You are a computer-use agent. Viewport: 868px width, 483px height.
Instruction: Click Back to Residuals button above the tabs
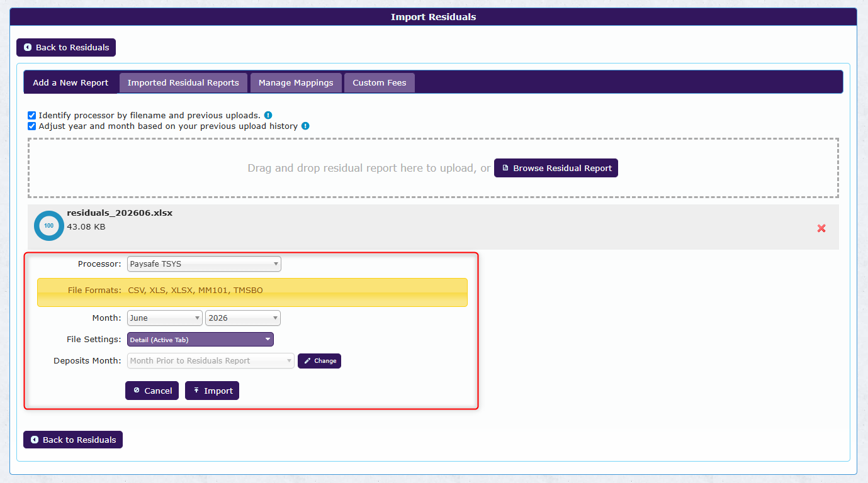[x=66, y=47]
